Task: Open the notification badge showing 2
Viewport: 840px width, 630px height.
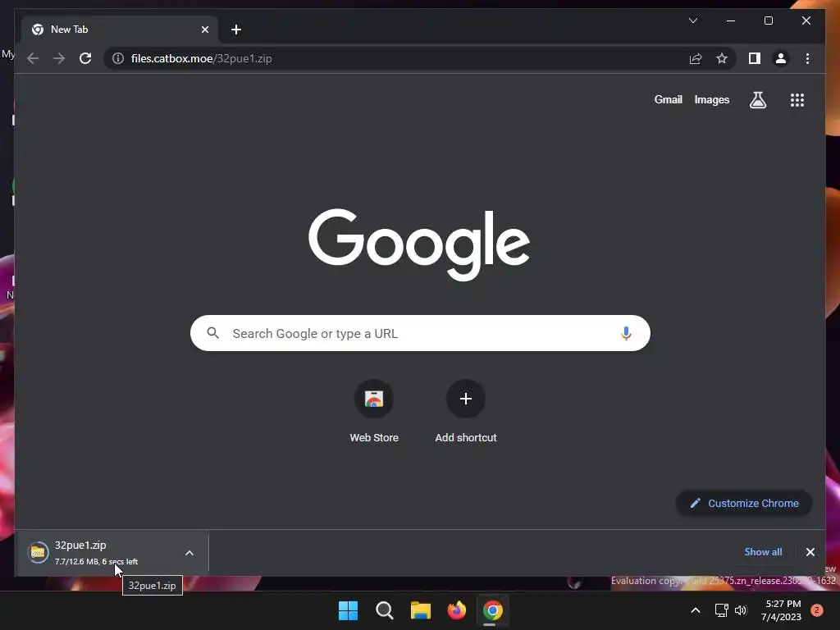Action: tap(816, 610)
